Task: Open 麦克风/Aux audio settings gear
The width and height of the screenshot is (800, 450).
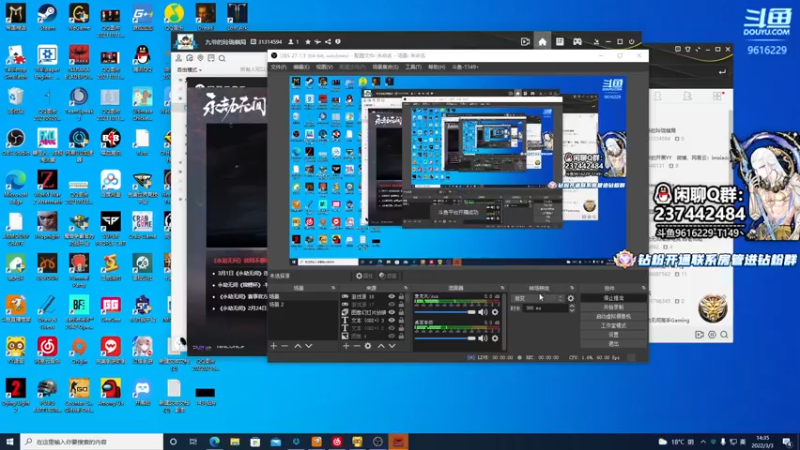Action: click(495, 312)
